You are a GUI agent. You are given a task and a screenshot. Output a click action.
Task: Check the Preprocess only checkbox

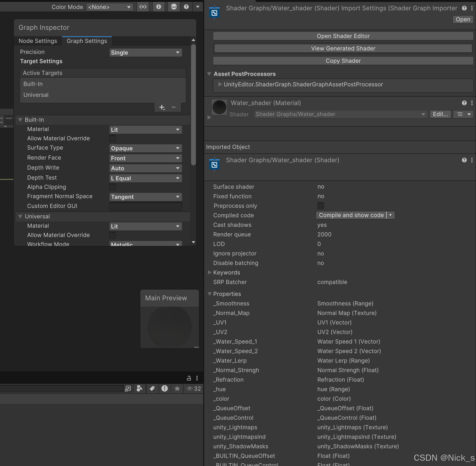point(320,206)
